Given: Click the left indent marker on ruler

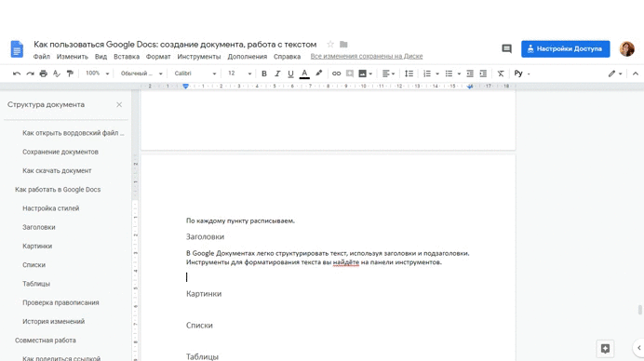Looking at the screenshot, I should tap(185, 87).
